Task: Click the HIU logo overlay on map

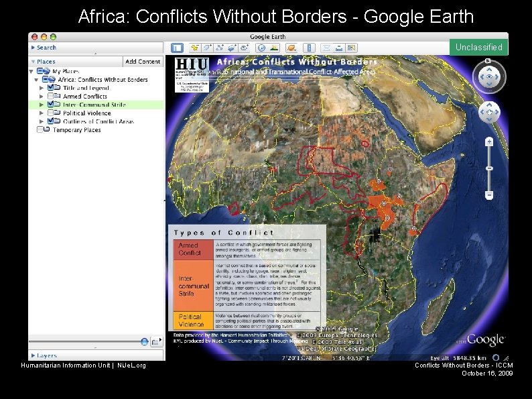Action: point(192,75)
